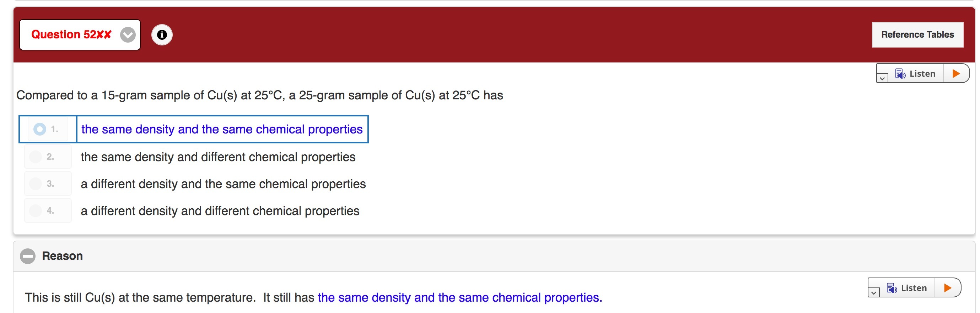Screen dimensions: 980x313
Task: Click the blue explanation text in Reason
Action: (x=459, y=297)
